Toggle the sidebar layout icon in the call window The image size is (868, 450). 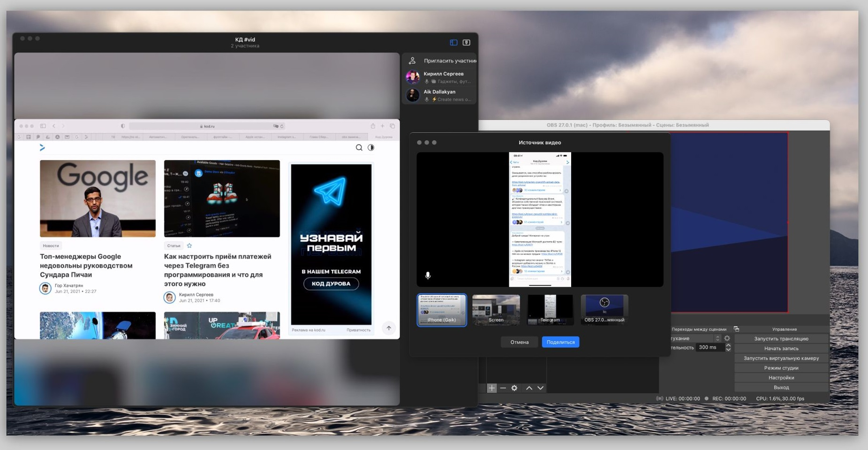click(453, 42)
